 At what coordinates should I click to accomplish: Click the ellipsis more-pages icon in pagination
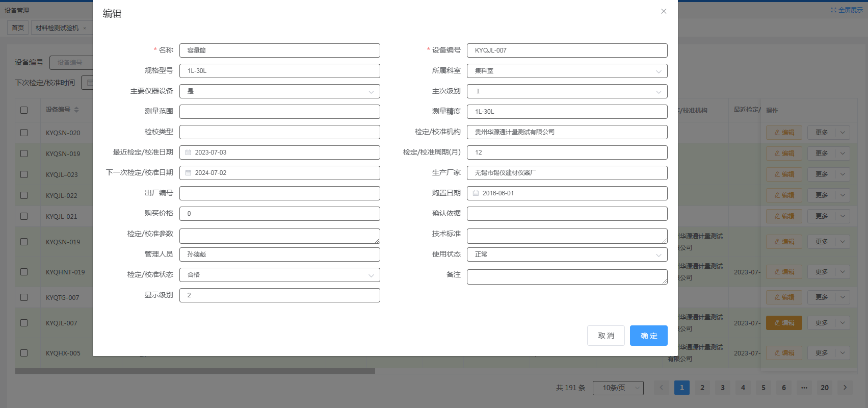coord(804,388)
